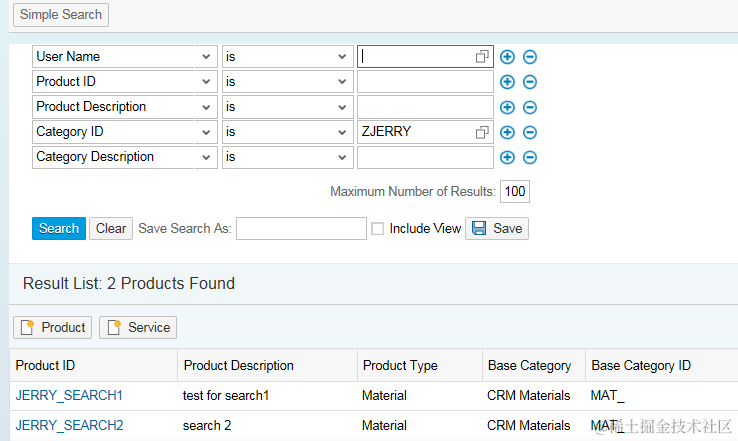Remove the Category Description criterion row
The width and height of the screenshot is (738, 441).
[530, 157]
